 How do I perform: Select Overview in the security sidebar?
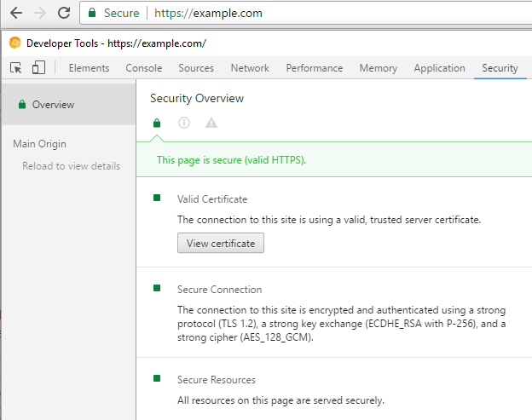tap(53, 105)
